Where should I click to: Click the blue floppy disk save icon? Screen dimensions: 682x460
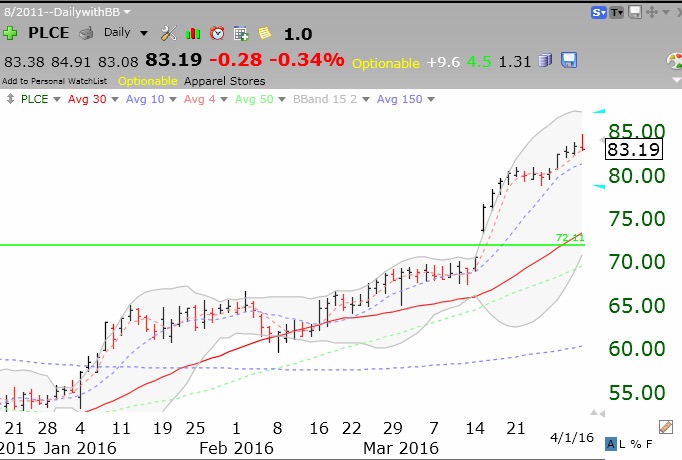coord(569,61)
